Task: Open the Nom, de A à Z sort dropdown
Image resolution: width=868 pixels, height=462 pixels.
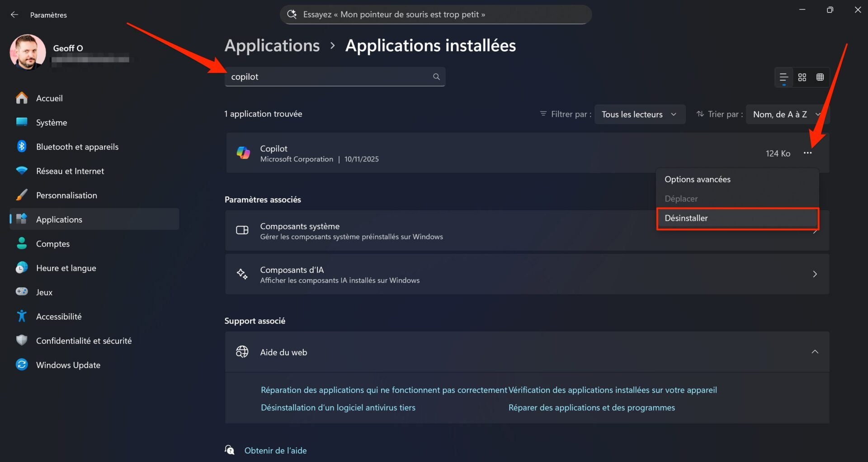Action: click(x=787, y=114)
